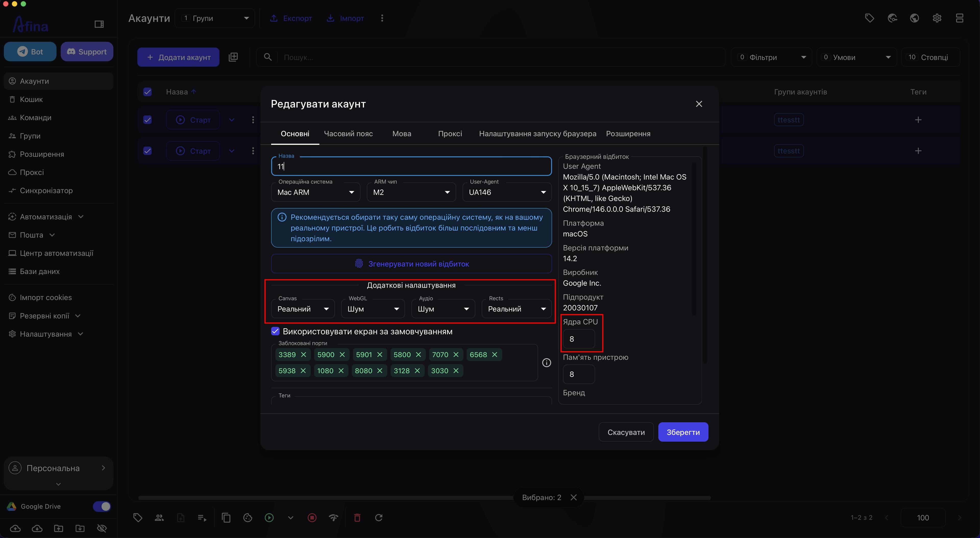Screen dimensions: 980x538
Task: Uncheck use default screen checkbox
Action: tap(275, 331)
